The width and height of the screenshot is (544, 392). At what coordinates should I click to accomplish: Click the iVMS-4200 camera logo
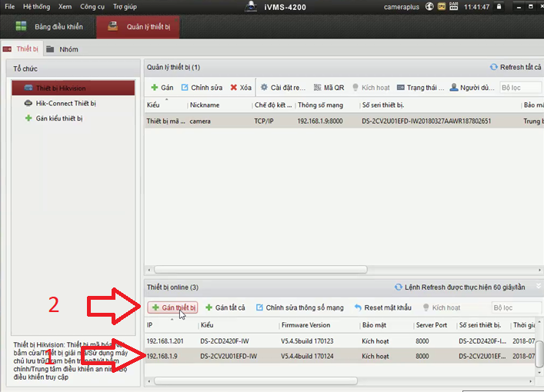[251, 6]
